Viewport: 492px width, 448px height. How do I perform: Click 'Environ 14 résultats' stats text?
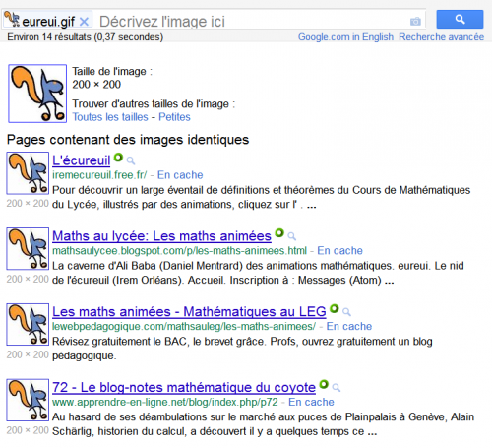coord(86,37)
